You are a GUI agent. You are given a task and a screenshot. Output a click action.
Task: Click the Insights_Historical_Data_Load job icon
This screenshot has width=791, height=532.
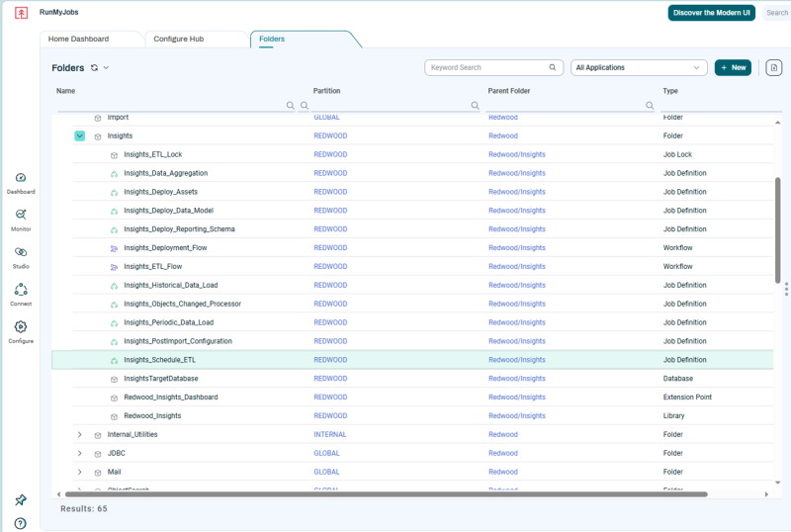(x=114, y=286)
